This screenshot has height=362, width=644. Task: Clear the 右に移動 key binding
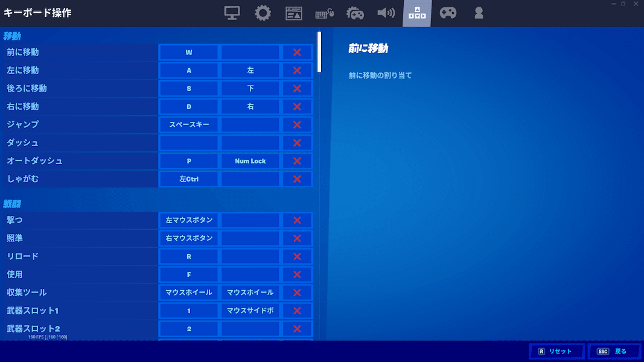click(x=298, y=107)
